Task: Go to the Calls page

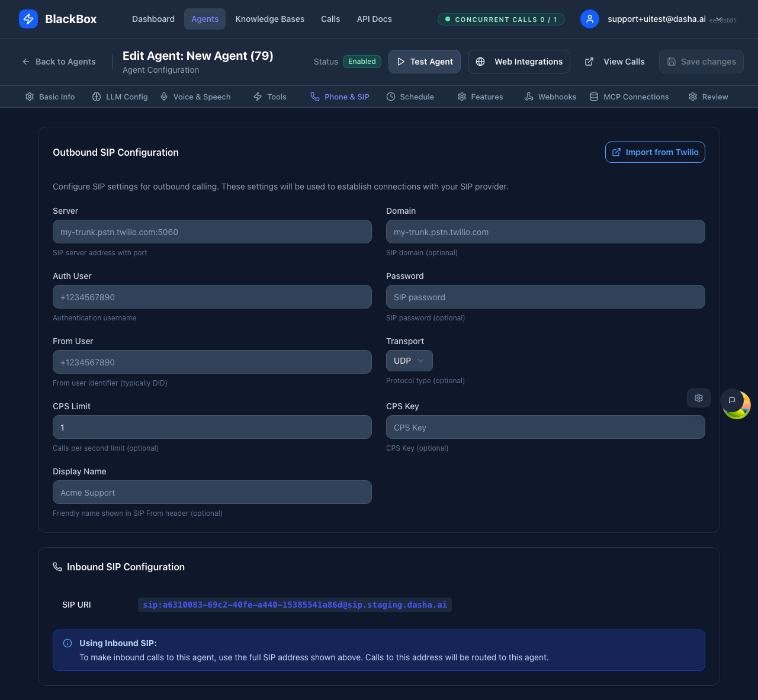Action: pos(330,19)
